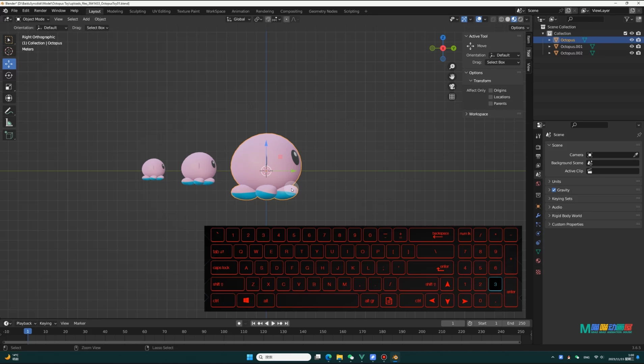Screen dimensions: 644x364
Task: Click the camera view icon in viewport
Action: coord(452,87)
